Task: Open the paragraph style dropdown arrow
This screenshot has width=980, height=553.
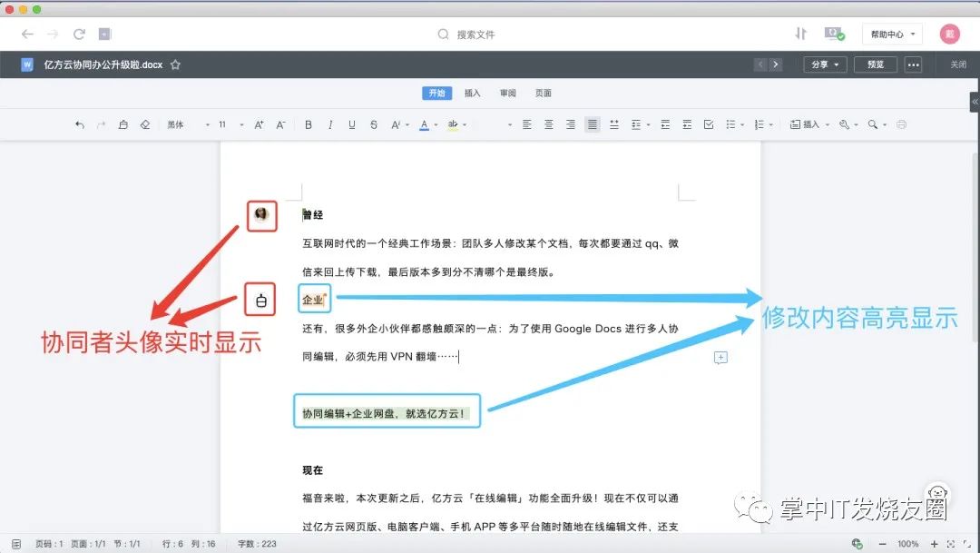Action: (509, 125)
